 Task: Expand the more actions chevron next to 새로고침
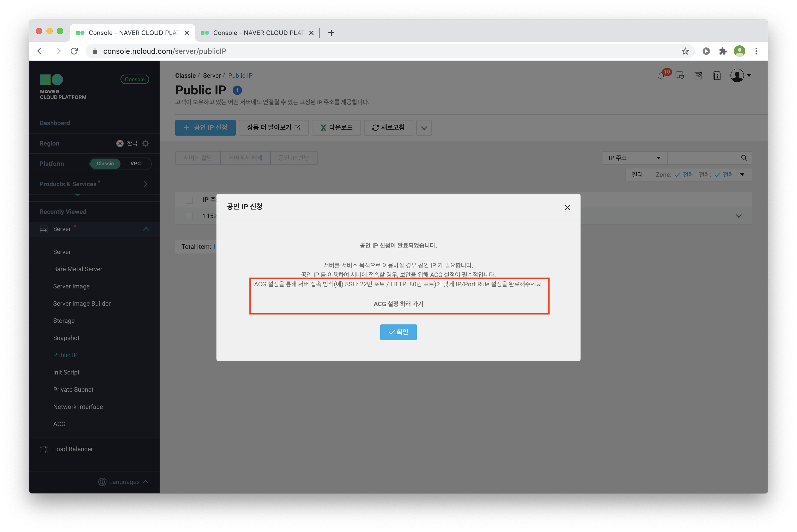click(424, 128)
